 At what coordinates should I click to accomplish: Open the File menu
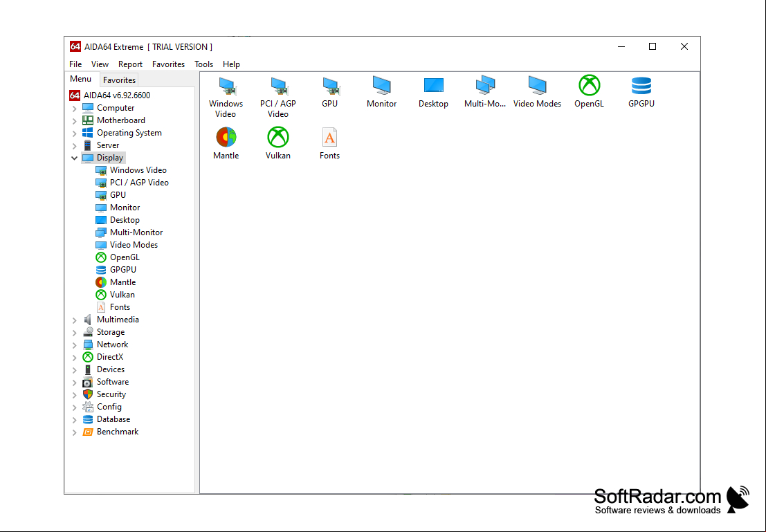pyautogui.click(x=75, y=64)
